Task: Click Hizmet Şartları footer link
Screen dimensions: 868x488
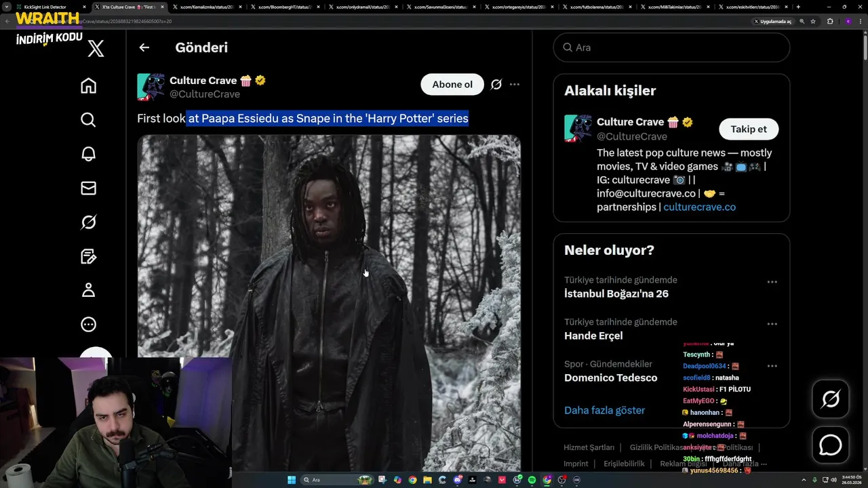Action: pos(589,447)
